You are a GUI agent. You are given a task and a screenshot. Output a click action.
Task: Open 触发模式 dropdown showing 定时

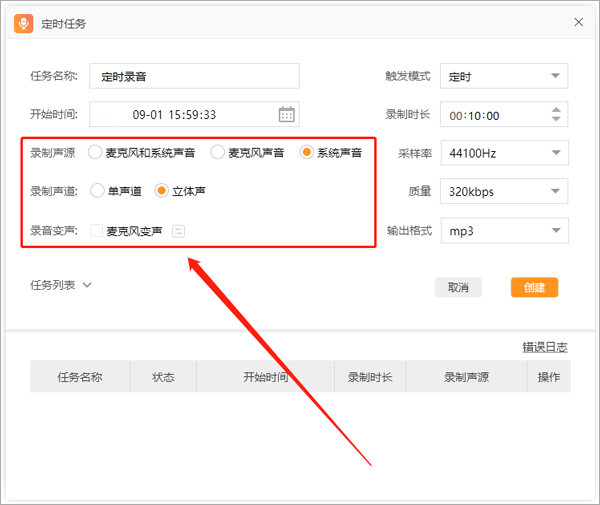pos(504,76)
